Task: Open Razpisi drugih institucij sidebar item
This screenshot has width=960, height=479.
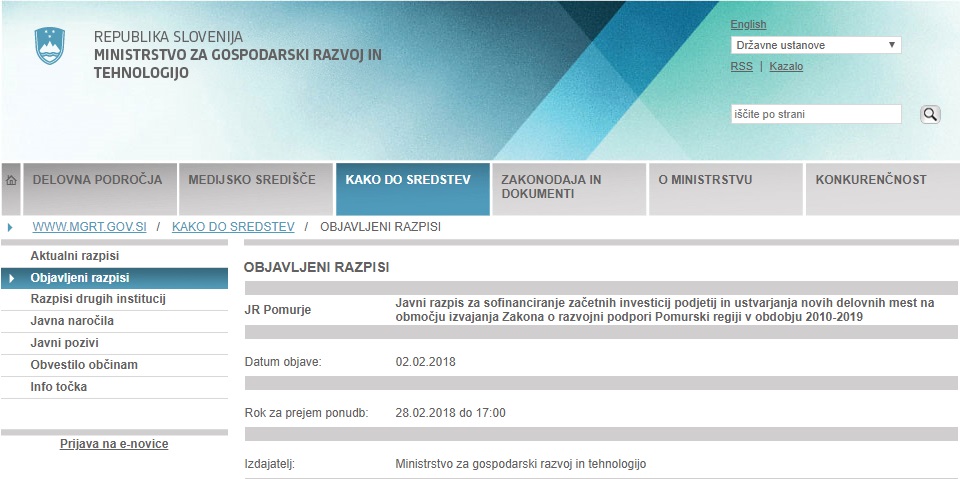Action: tap(114, 300)
